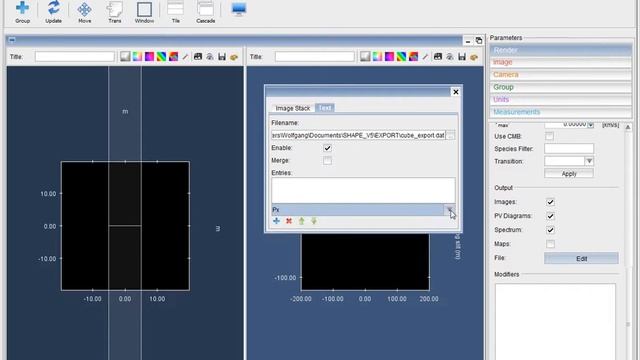Select grayscale colormap in right panel
This screenshot has width=640, height=360.
365,57
